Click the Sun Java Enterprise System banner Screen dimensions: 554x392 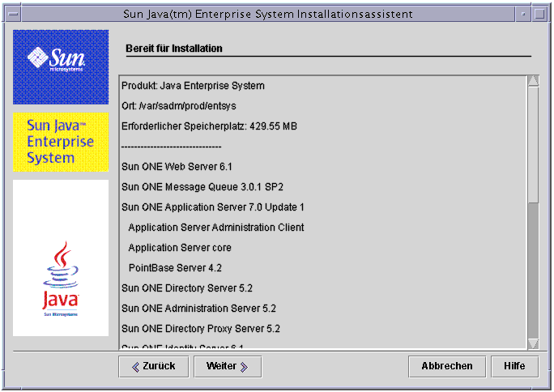click(x=61, y=142)
